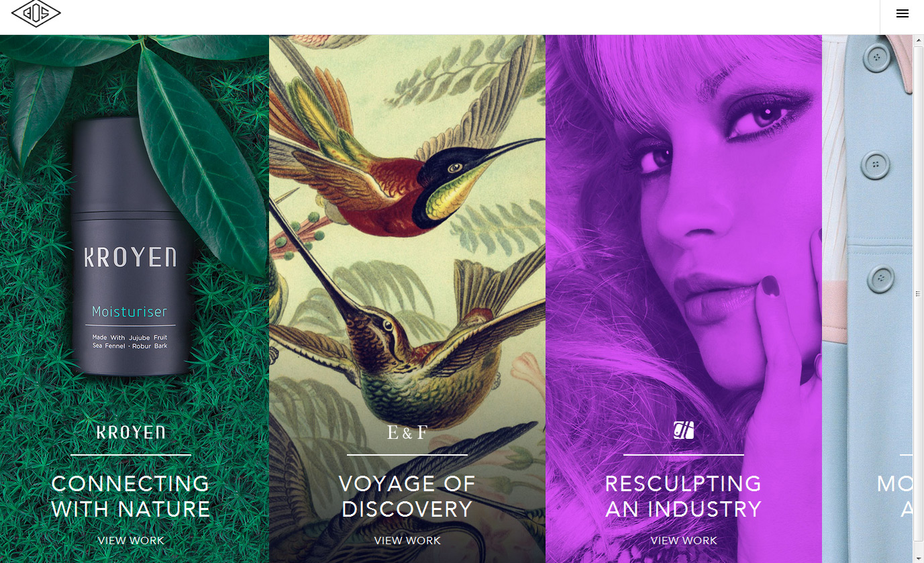Click scrollbar down arrow

pyautogui.click(x=919, y=557)
